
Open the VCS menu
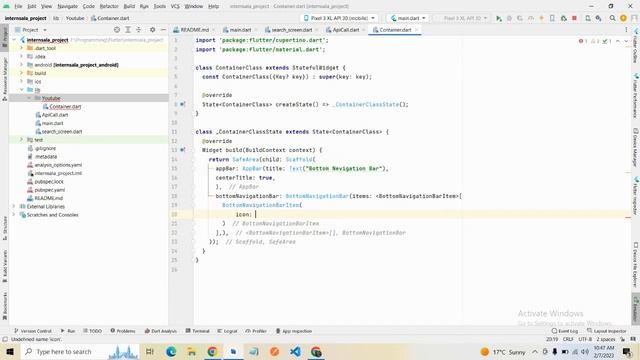point(175,6)
